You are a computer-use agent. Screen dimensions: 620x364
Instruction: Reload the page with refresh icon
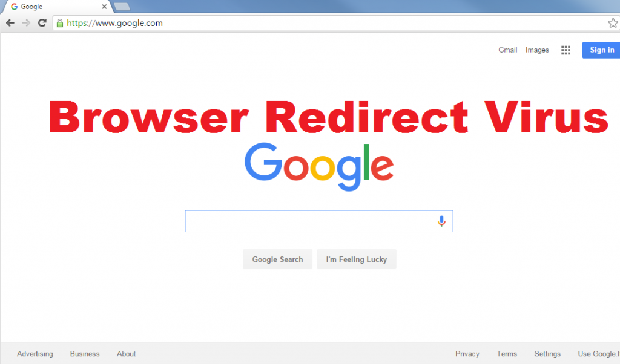click(x=42, y=23)
